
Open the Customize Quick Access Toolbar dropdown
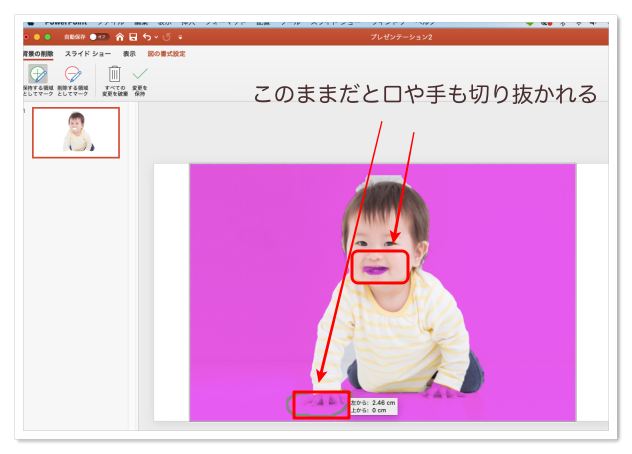(x=180, y=37)
